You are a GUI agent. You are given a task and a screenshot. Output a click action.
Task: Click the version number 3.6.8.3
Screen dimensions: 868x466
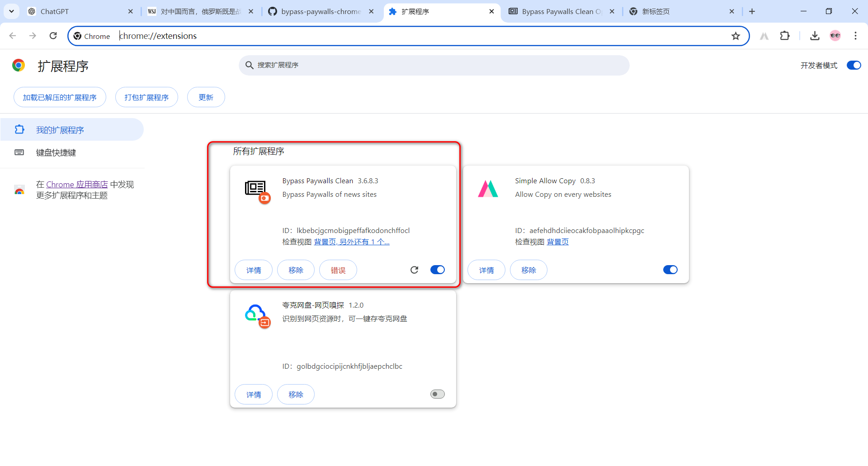pos(368,181)
